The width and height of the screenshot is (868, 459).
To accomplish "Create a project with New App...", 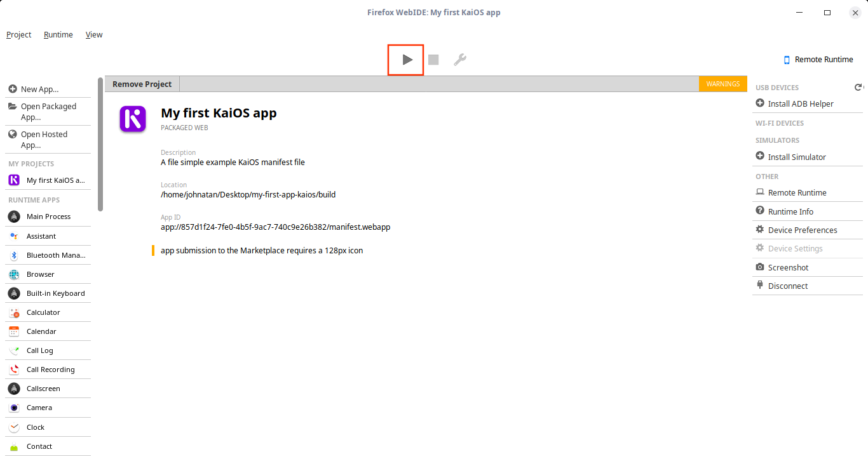I will point(48,89).
